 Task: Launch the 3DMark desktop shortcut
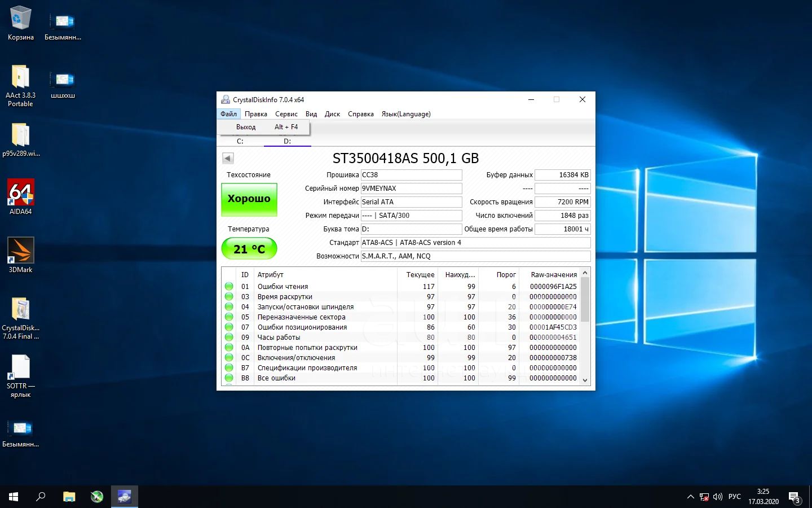tap(20, 255)
